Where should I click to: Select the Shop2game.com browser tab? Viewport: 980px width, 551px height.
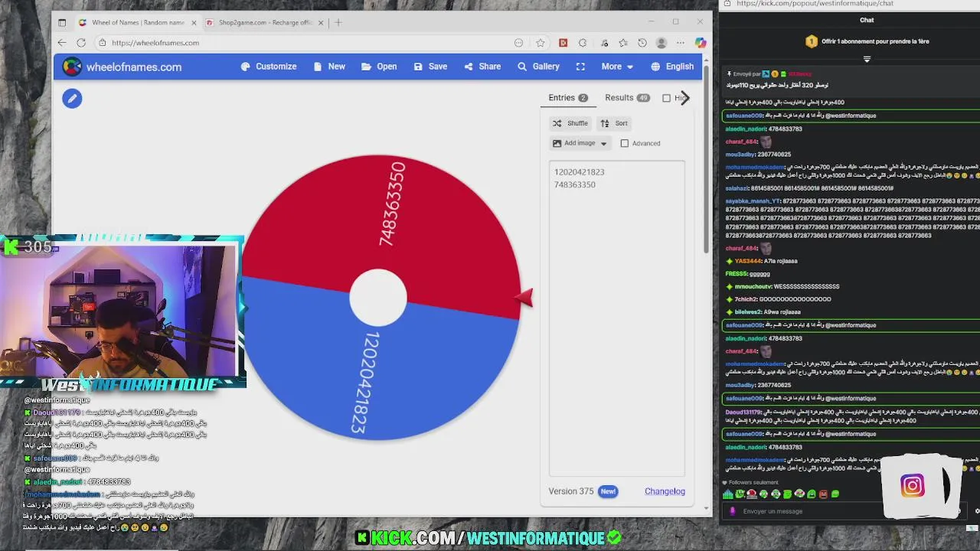click(265, 22)
